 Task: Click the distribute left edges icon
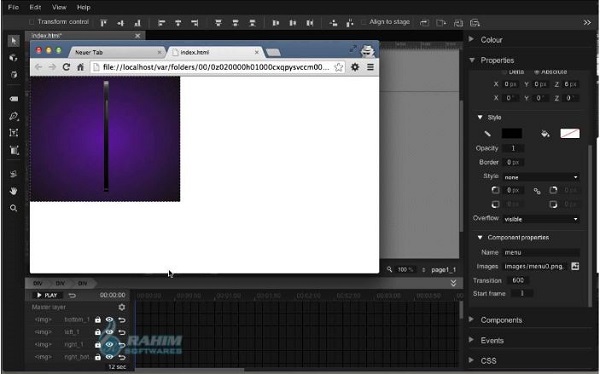point(276,23)
